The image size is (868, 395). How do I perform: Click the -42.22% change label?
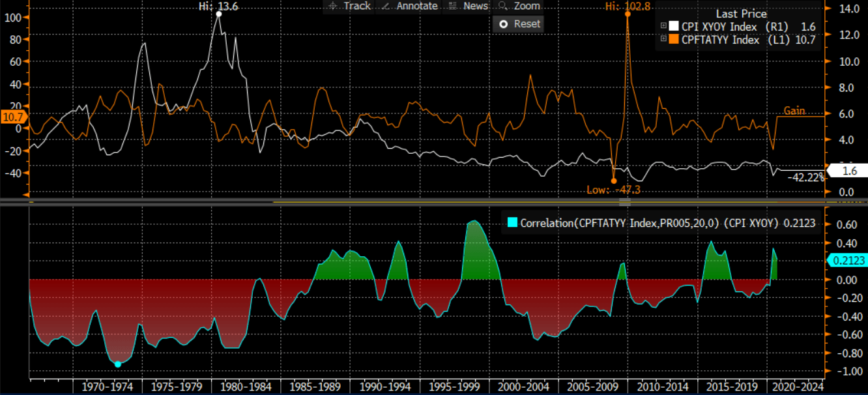point(805,177)
